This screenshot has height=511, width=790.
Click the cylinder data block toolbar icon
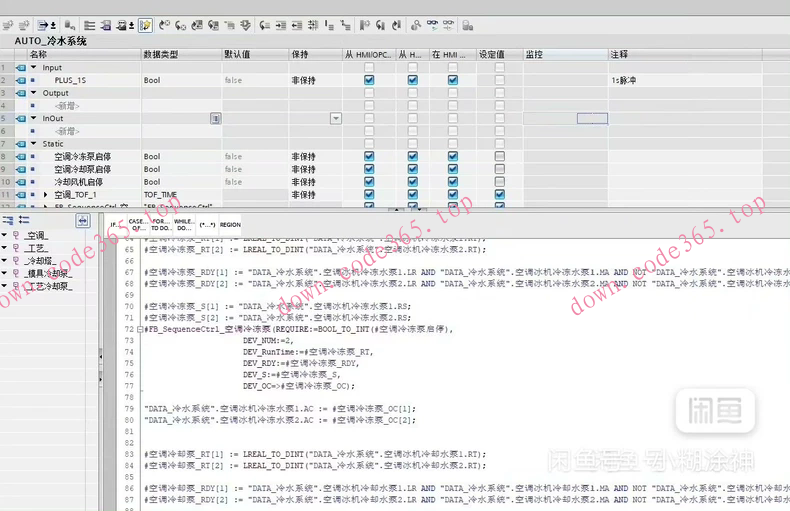(70, 25)
